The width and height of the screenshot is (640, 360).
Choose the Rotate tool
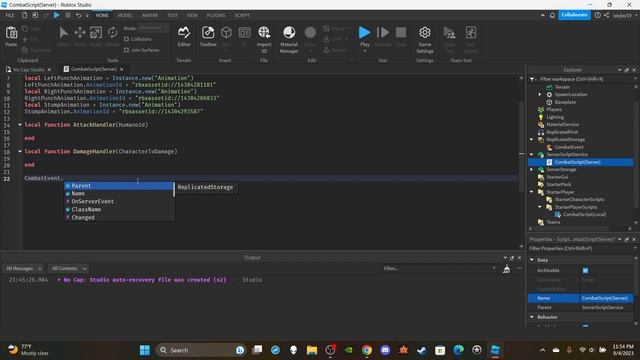click(x=112, y=33)
